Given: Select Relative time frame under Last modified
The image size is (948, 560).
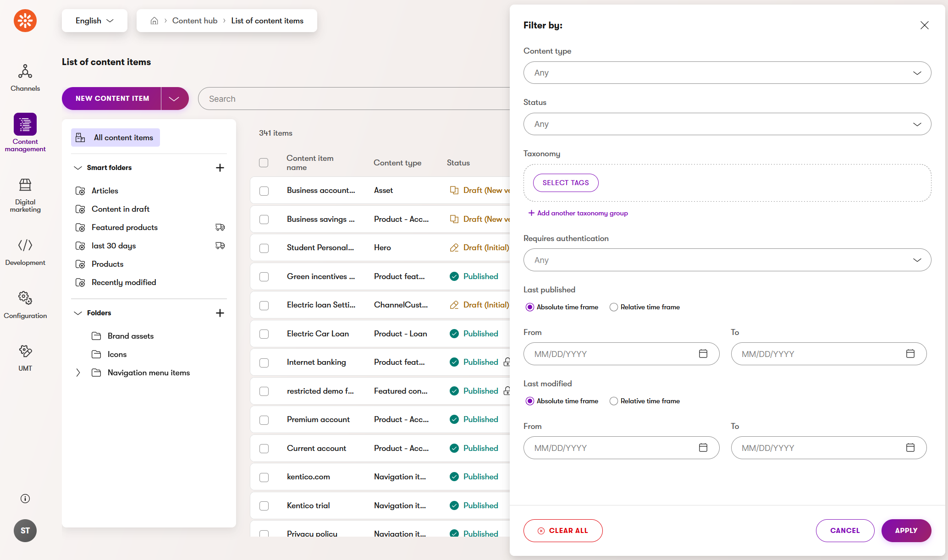Looking at the screenshot, I should [x=614, y=401].
